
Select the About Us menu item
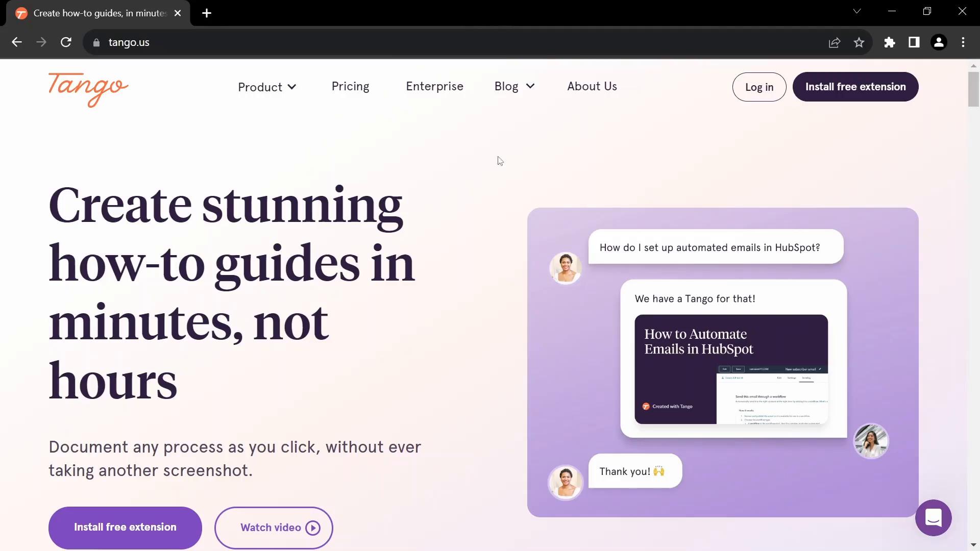[x=592, y=86]
